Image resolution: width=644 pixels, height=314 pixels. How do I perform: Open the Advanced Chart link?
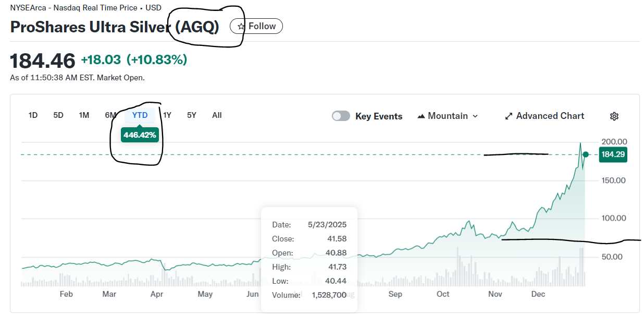coord(550,116)
